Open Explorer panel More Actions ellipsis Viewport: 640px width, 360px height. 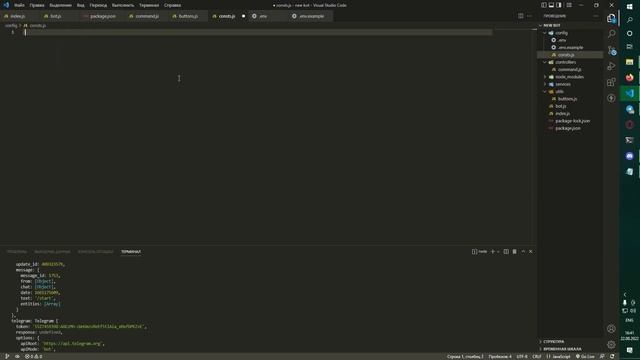click(596, 16)
